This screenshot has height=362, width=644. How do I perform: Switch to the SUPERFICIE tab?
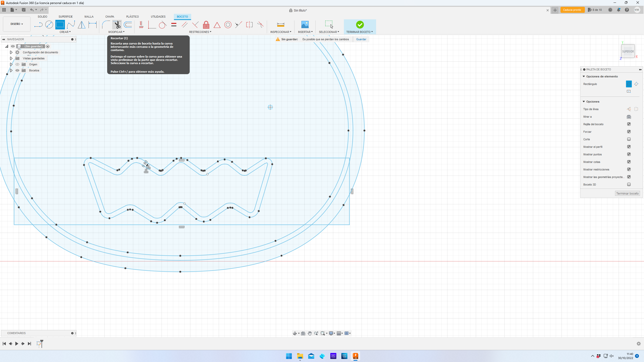coord(65,17)
